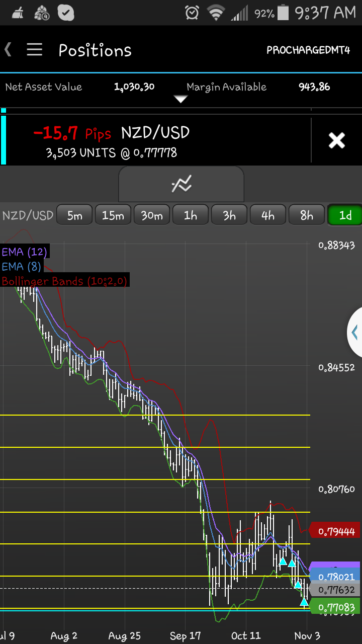Tap the NZD/USD label beside timeframe buttons

(28, 215)
